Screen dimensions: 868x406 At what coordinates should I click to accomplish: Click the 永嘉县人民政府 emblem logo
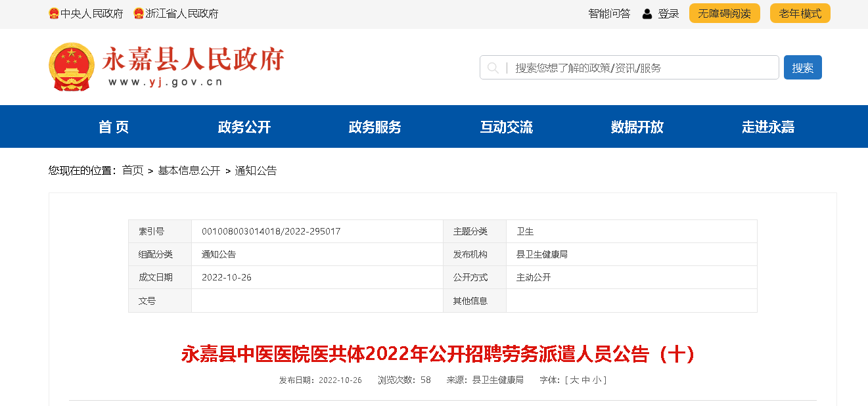[x=72, y=67]
